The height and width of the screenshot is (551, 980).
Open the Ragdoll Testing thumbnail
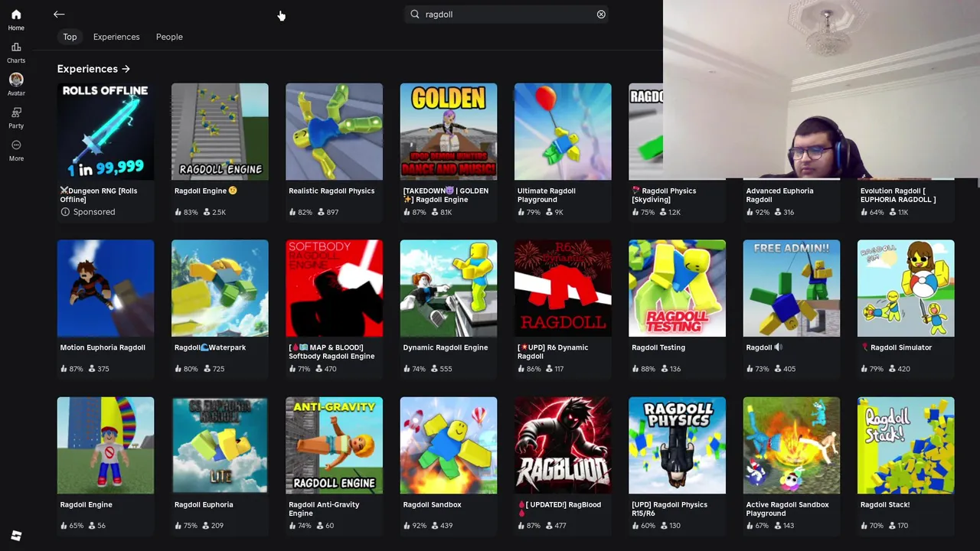point(677,289)
